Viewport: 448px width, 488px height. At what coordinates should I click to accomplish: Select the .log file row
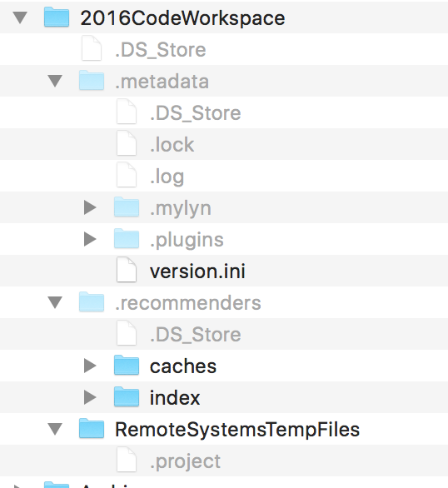click(224, 176)
